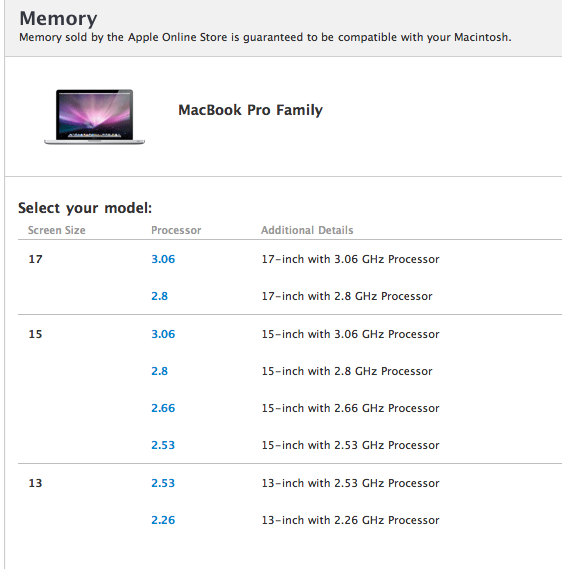Click the Processor column header
This screenshot has width=562, height=569.
(176, 230)
